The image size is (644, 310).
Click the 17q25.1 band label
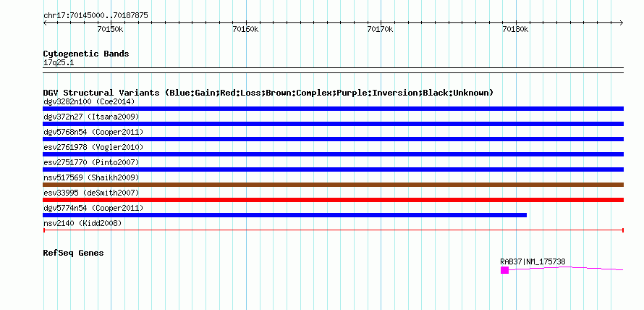(59, 63)
